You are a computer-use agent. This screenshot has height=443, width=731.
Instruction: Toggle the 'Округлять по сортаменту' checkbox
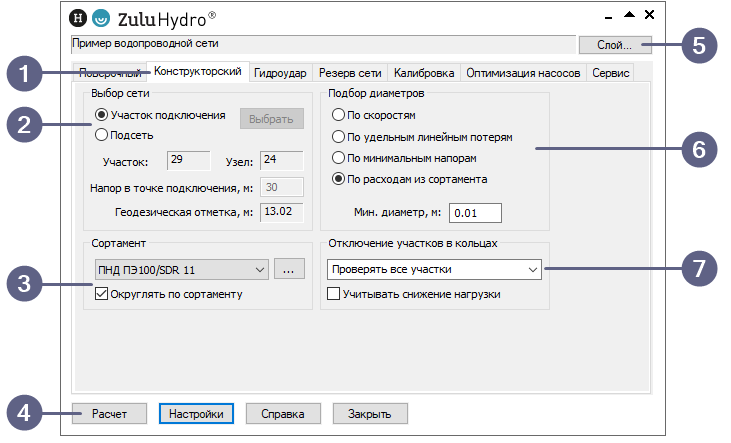click(x=101, y=294)
